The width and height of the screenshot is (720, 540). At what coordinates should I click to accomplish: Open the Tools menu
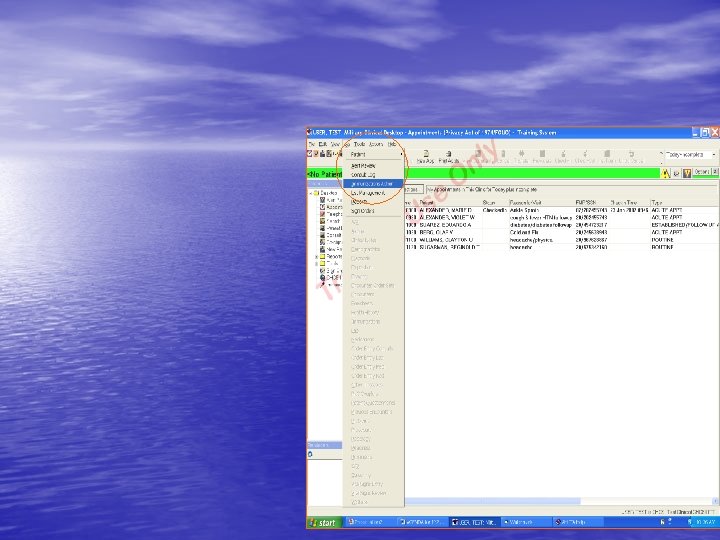click(x=359, y=144)
